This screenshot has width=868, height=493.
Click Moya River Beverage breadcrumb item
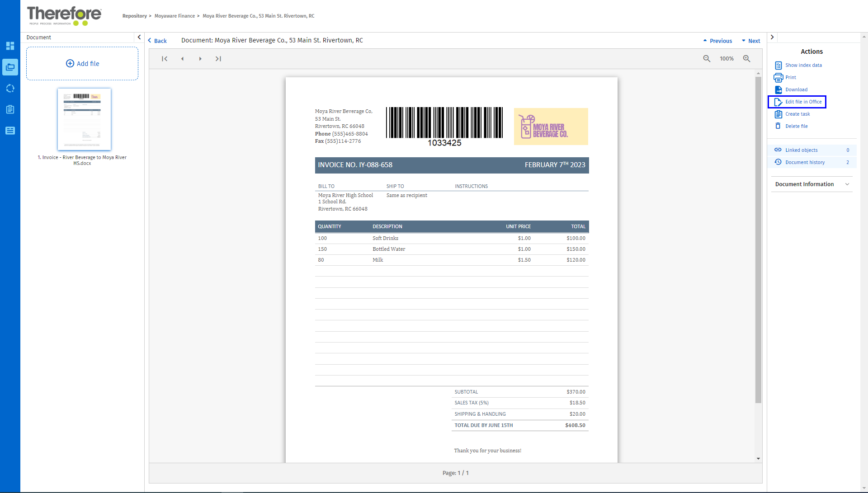(259, 16)
